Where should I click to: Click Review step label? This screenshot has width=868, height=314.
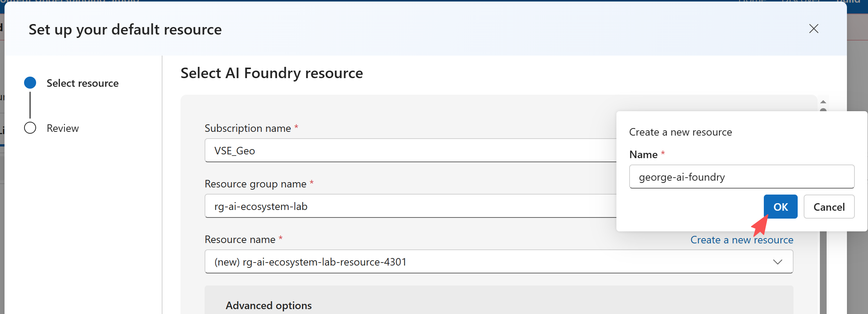[x=62, y=128]
